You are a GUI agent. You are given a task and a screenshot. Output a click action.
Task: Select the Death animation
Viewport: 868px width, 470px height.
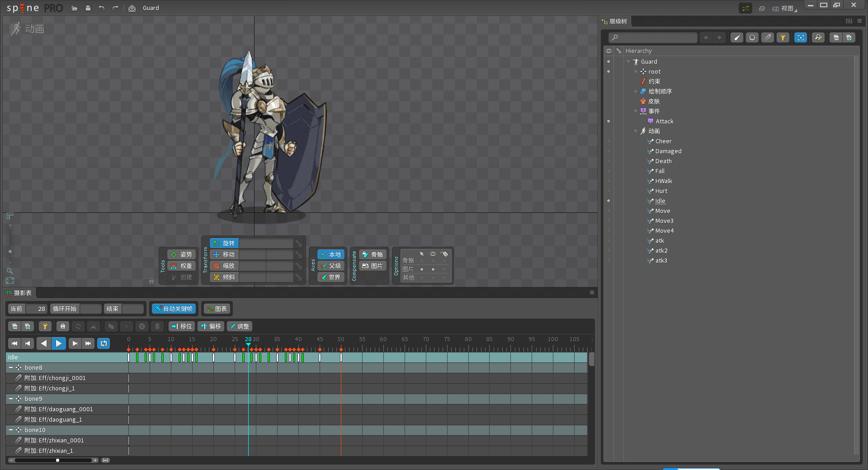[663, 161]
